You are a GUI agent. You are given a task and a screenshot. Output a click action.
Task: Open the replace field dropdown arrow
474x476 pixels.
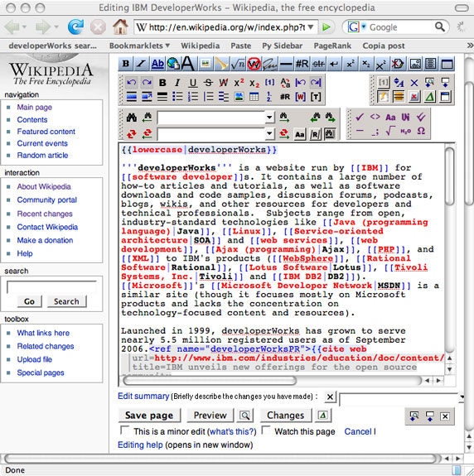coord(269,133)
